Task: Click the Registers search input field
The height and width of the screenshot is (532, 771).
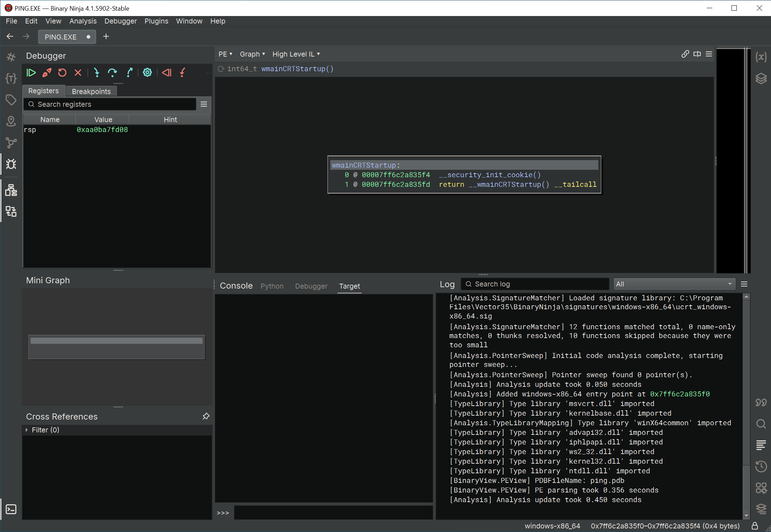Action: click(111, 104)
